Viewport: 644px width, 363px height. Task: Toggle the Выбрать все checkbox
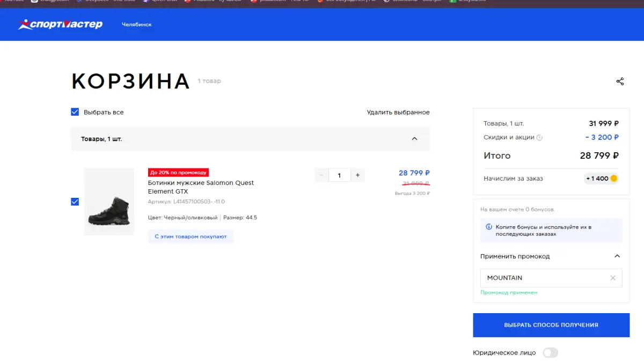tap(75, 112)
